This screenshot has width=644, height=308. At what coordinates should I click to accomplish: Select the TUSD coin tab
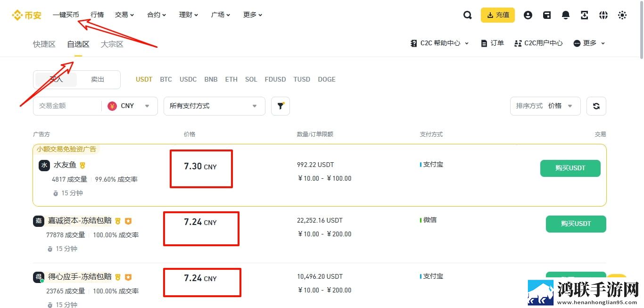302,80
